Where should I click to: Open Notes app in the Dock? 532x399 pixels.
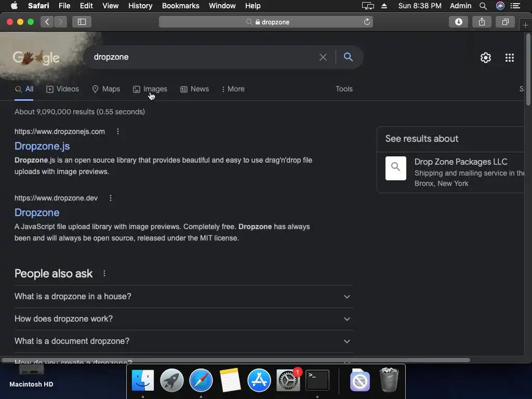pos(230,380)
